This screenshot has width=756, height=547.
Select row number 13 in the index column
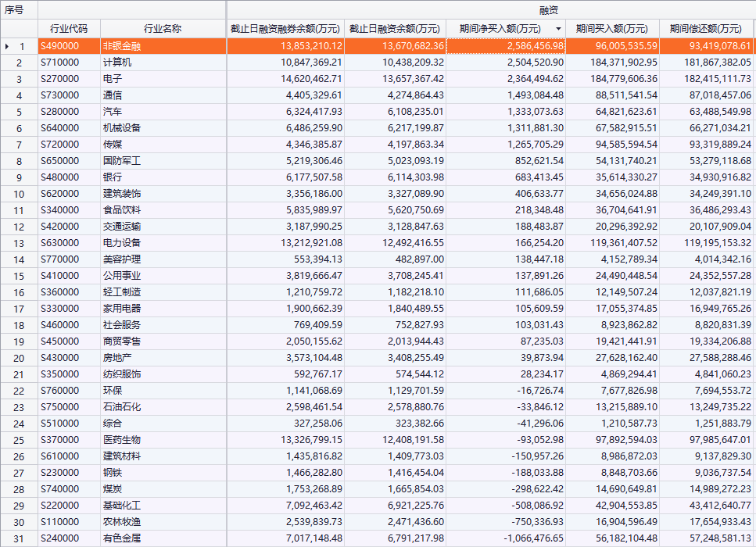click(20, 243)
